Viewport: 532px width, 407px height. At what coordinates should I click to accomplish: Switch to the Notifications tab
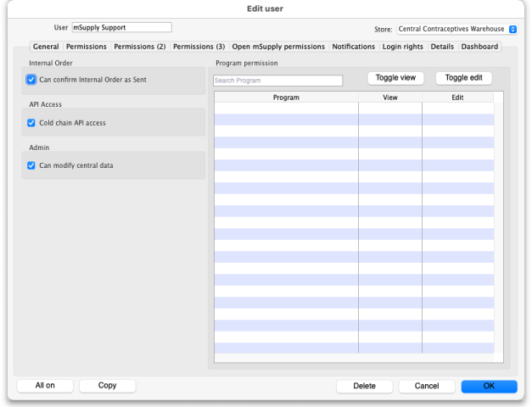tap(353, 47)
